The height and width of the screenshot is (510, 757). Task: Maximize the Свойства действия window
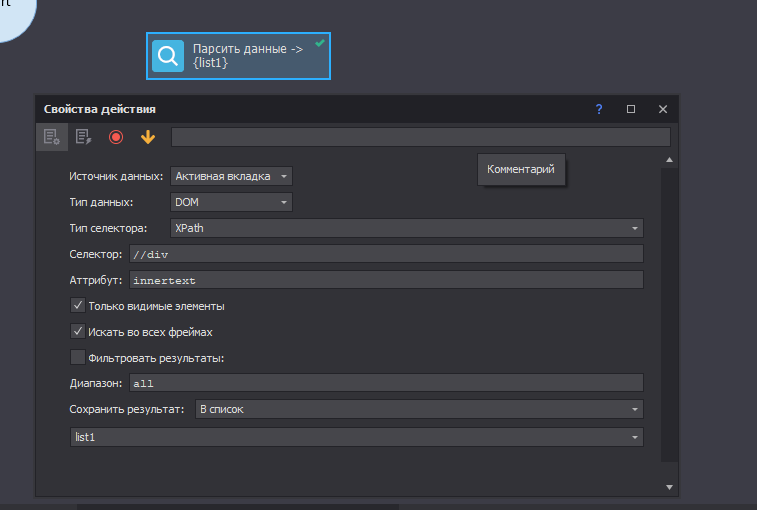tap(631, 109)
